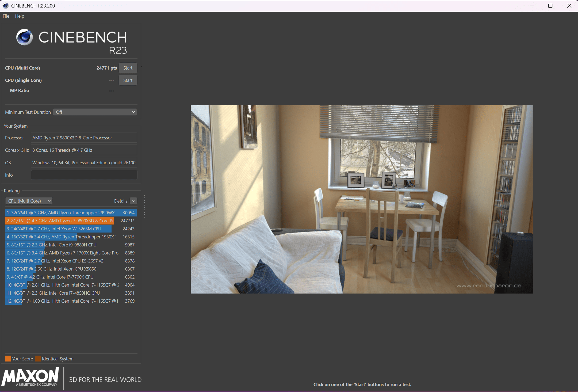Click the Identical System legend swatch

(38, 359)
